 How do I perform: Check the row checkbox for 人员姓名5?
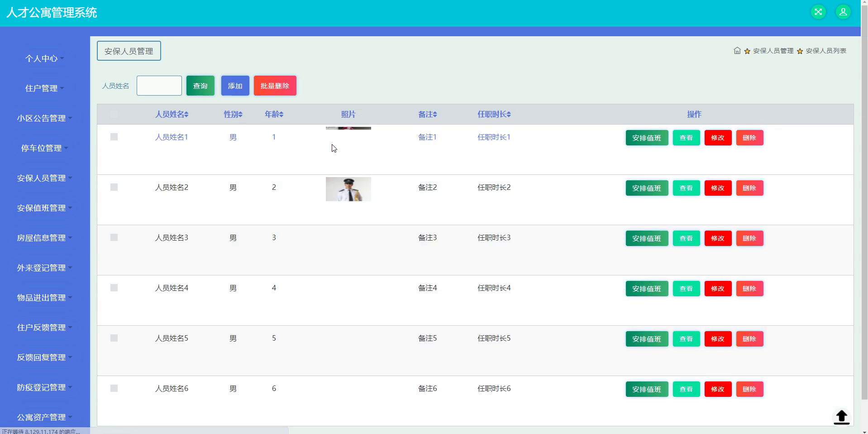(x=114, y=338)
